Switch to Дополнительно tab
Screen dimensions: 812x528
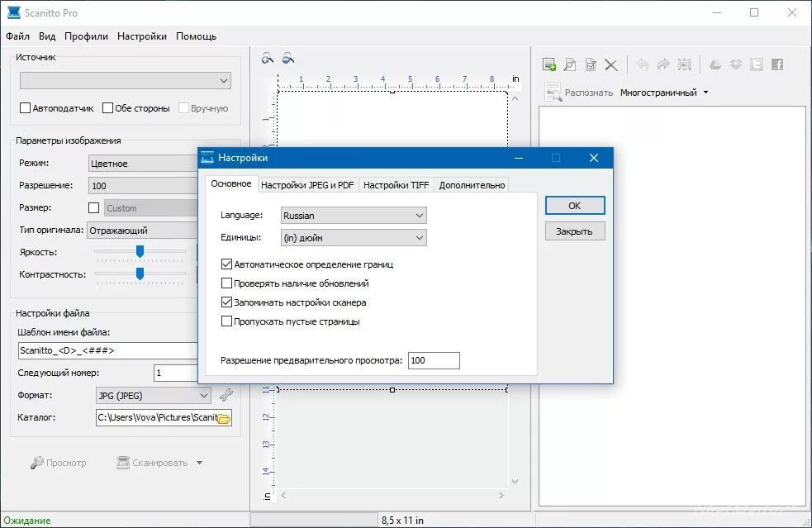(x=472, y=185)
